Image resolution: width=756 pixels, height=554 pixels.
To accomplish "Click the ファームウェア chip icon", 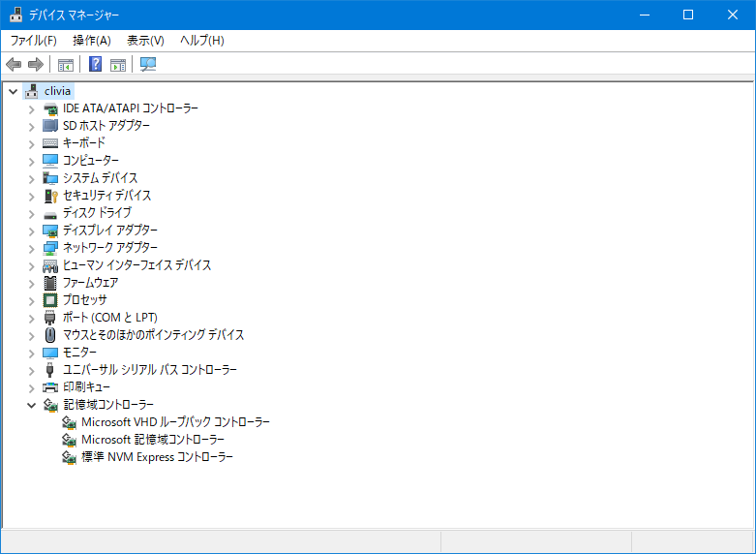I will [50, 283].
